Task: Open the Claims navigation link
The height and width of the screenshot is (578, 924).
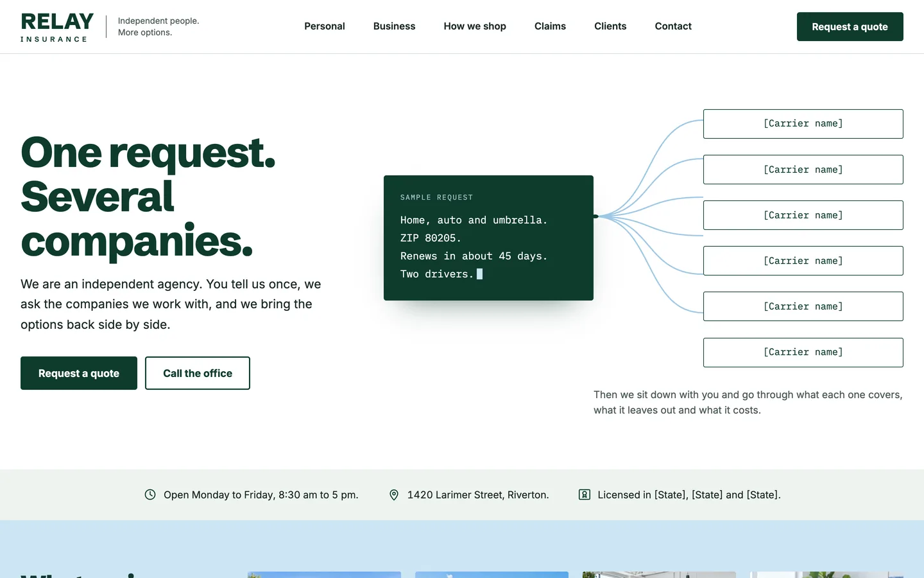Action: pyautogui.click(x=551, y=26)
